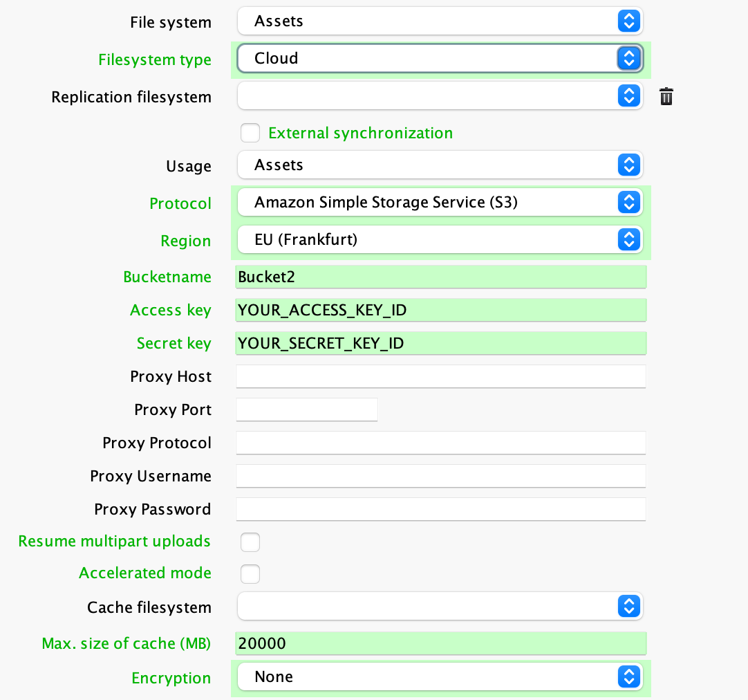Open the Encryption dropdown set to None
The width and height of the screenshot is (748, 700).
[440, 677]
